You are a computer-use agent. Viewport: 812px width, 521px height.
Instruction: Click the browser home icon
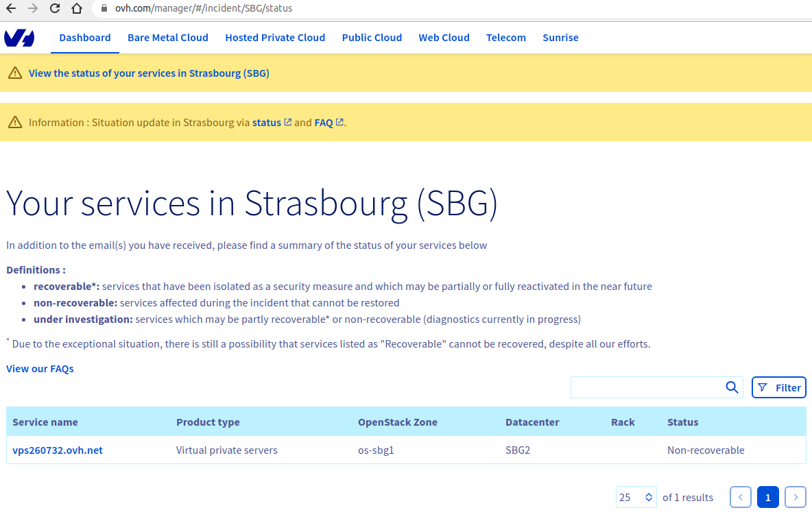(77, 9)
